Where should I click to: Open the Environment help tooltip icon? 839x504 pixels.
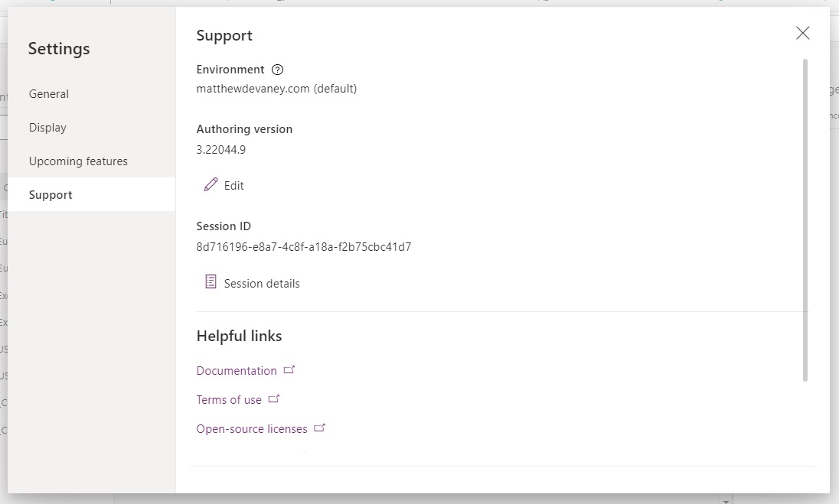click(x=277, y=70)
